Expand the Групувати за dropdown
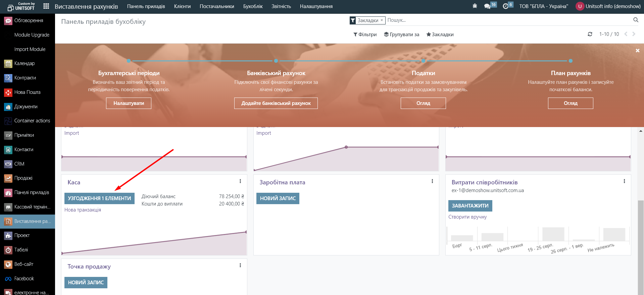The image size is (644, 295). (401, 35)
